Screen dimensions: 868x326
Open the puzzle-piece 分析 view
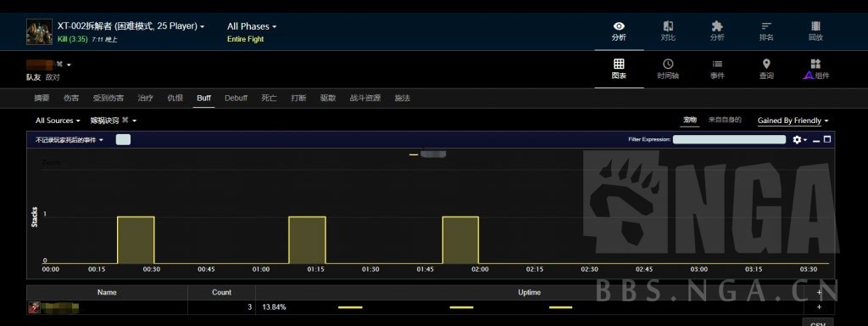click(x=717, y=31)
